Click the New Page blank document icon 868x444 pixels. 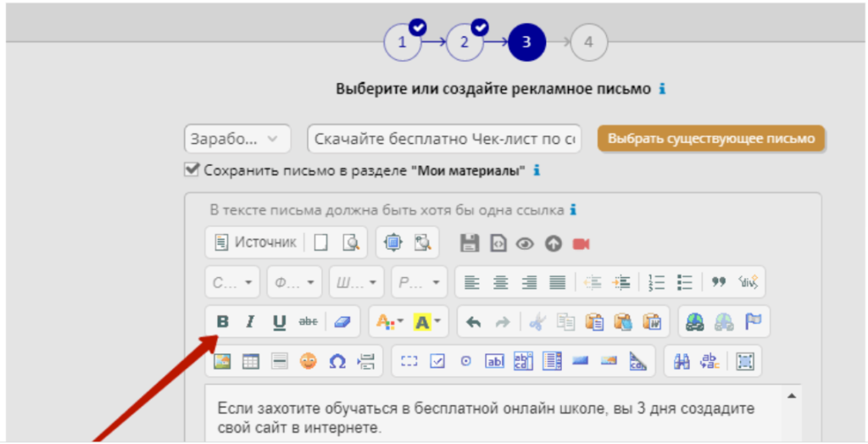coord(321,242)
